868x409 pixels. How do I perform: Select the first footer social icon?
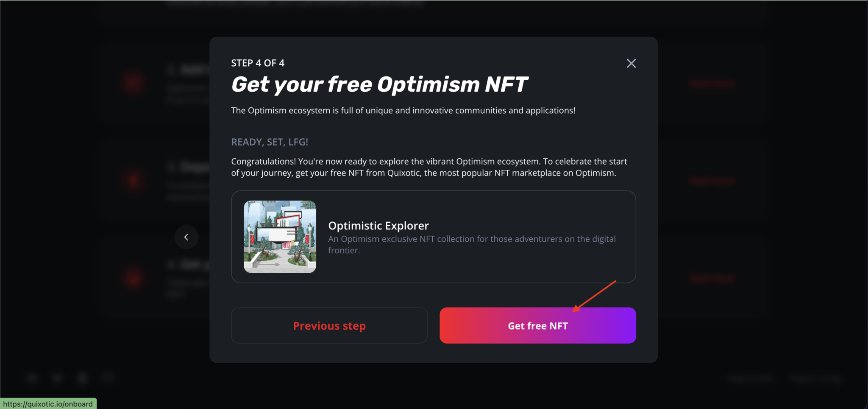coord(32,378)
